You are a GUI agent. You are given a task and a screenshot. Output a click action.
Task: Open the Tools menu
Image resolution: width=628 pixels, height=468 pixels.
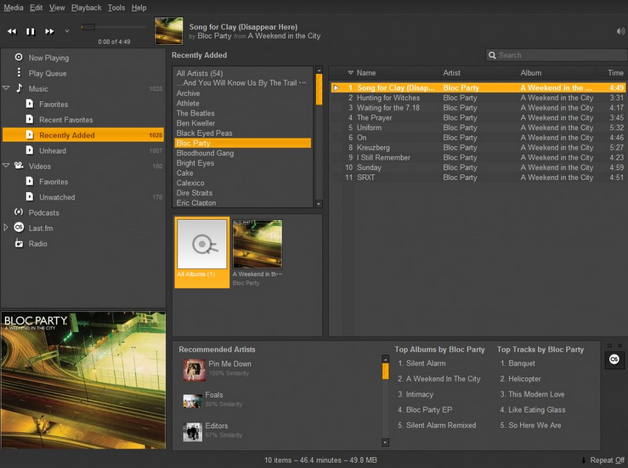(116, 7)
